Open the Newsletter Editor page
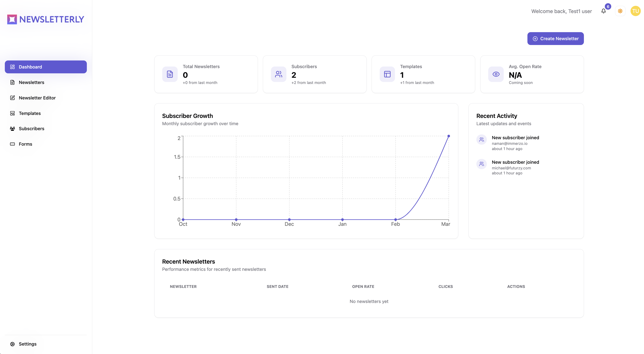 pyautogui.click(x=37, y=98)
